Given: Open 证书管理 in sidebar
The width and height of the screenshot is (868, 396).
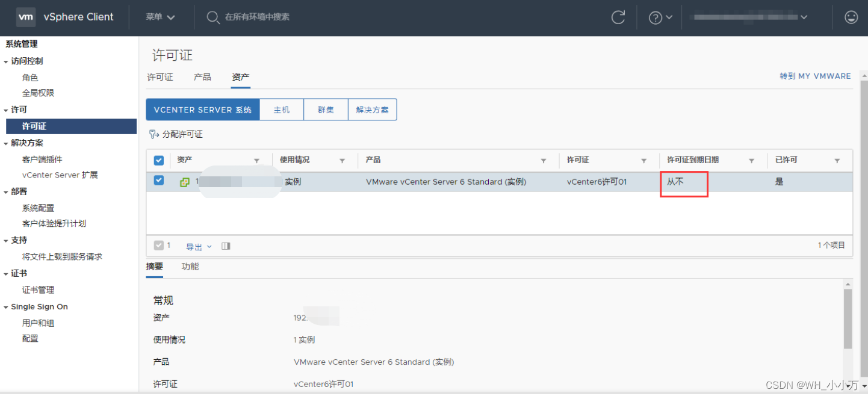Looking at the screenshot, I should tap(38, 289).
